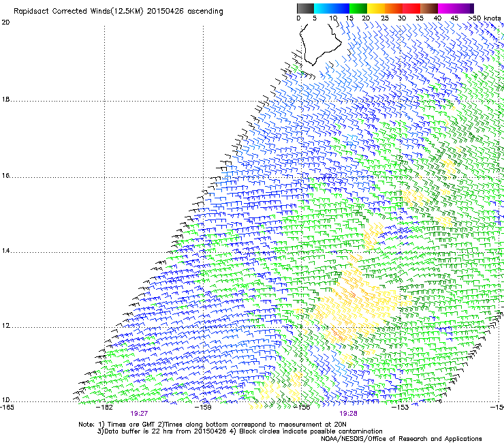This screenshot has width=504, height=443.
Task: Click the longitude label -156
Action: (x=302, y=408)
